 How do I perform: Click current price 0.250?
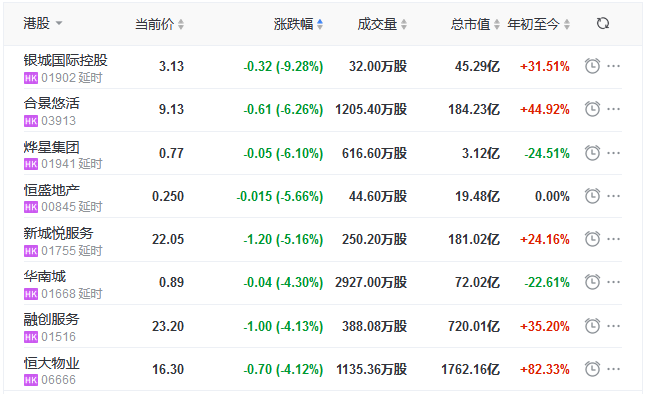(168, 196)
